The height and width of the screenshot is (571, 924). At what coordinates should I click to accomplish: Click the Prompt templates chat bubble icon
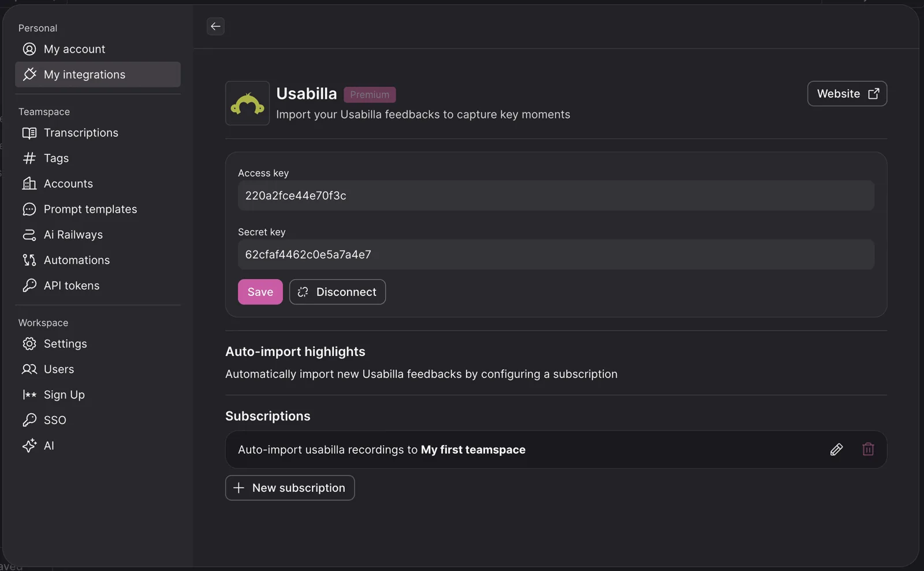pyautogui.click(x=29, y=209)
